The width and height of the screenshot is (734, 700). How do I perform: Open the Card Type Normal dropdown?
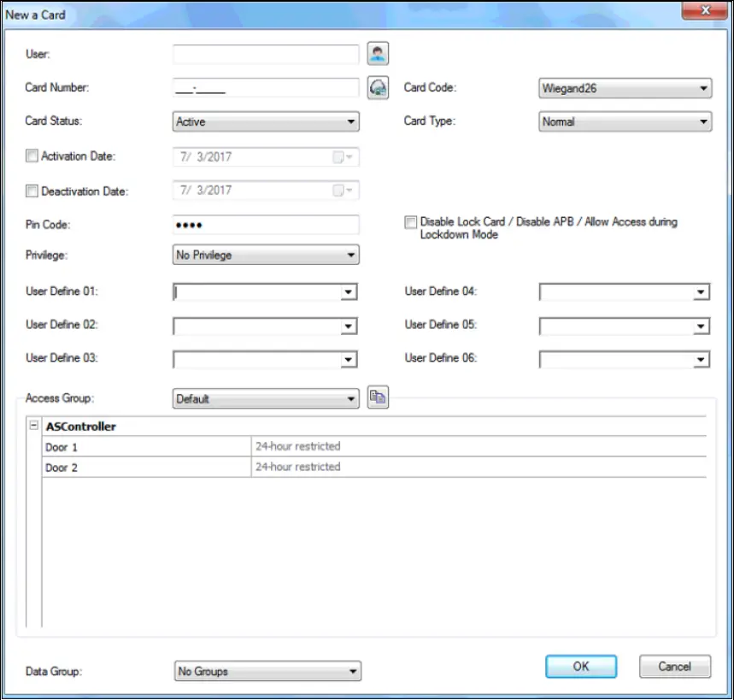tap(625, 121)
